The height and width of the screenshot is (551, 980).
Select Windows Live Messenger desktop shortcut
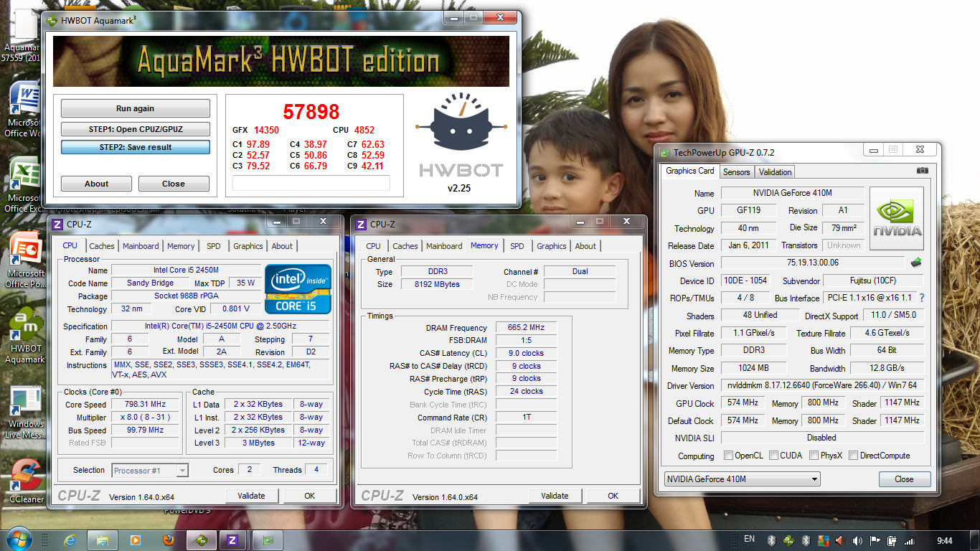pyautogui.click(x=26, y=410)
